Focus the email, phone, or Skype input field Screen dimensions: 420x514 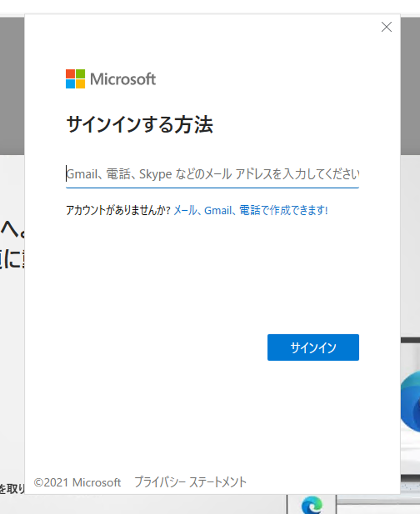point(212,174)
